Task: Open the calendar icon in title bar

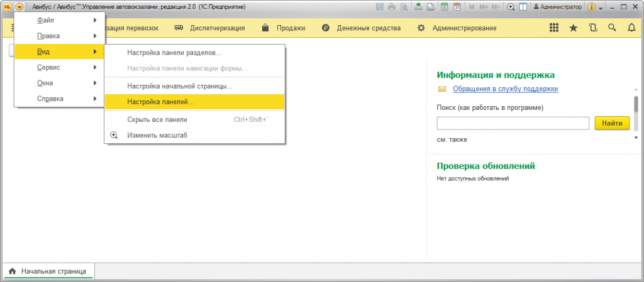Action: (457, 7)
